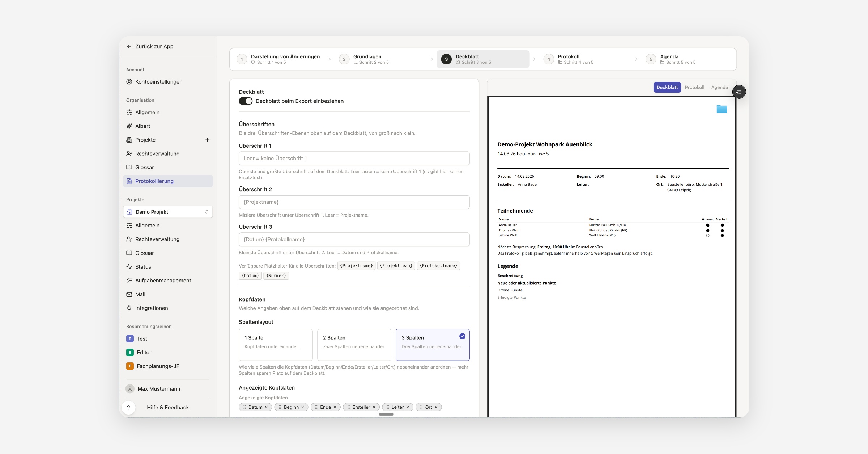Select the 3 Spalten layout
Viewport: 868px width, 454px height.
click(433, 345)
